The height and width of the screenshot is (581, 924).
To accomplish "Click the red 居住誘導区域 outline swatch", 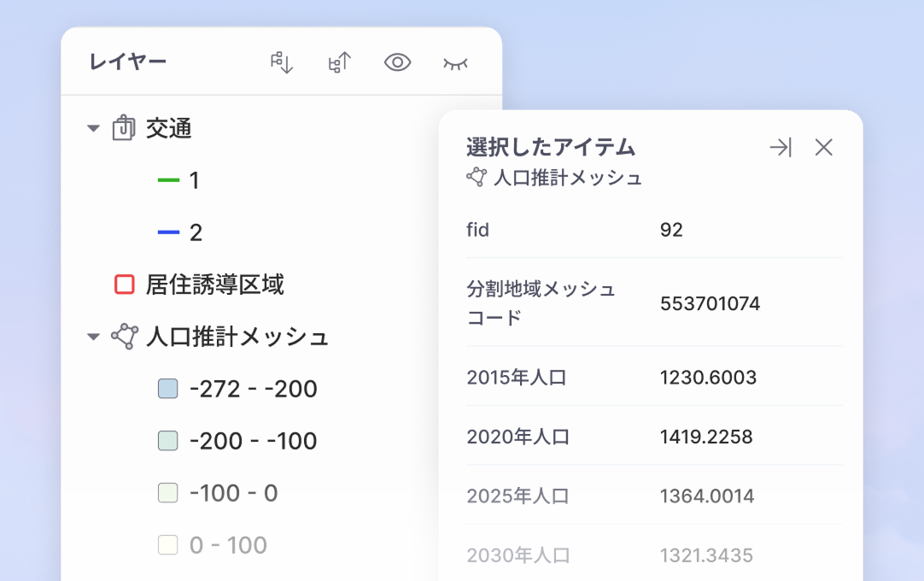I will [x=122, y=285].
